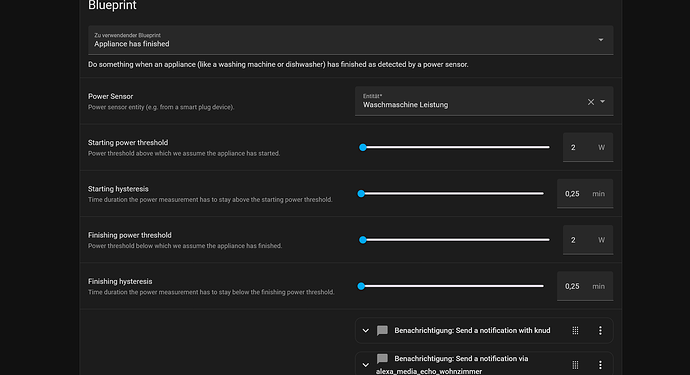Adjust Finishing hysteresis slider handle
The image size is (690, 375).
[x=361, y=286]
